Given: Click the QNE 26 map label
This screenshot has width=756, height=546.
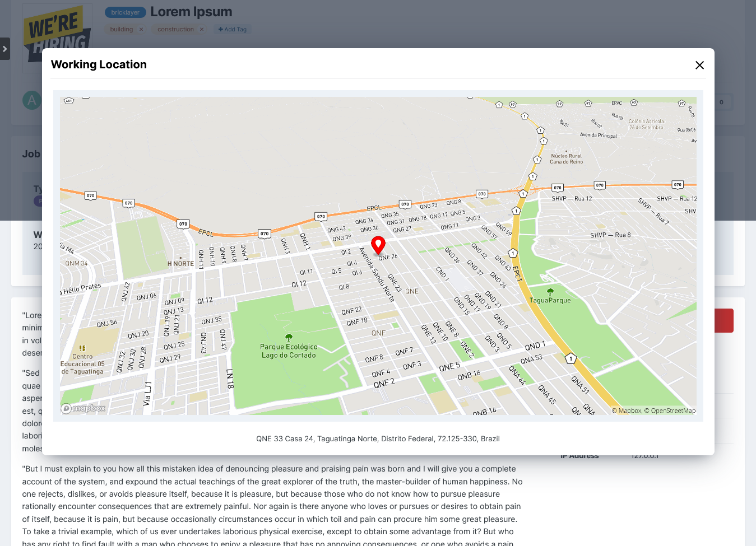Looking at the screenshot, I should [388, 257].
